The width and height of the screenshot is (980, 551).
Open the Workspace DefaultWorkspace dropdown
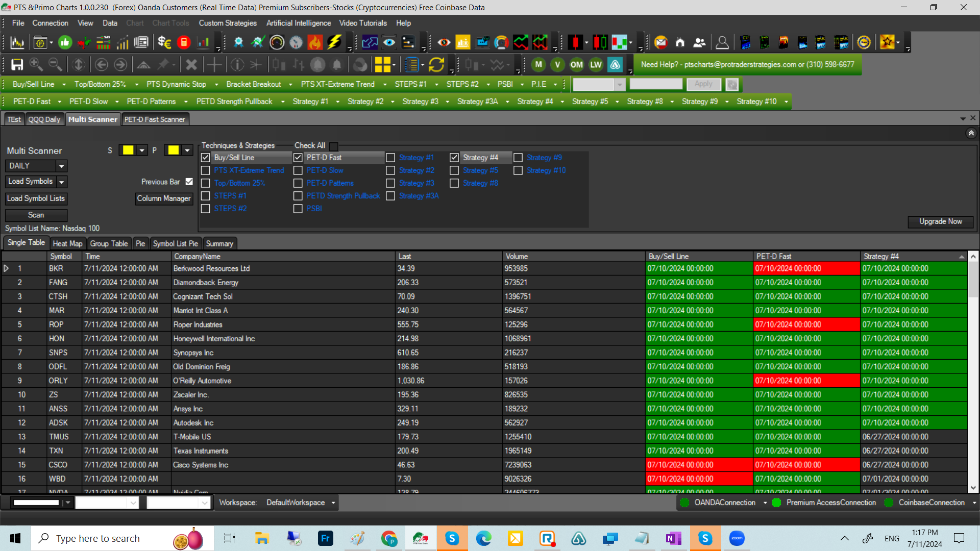[x=333, y=503]
